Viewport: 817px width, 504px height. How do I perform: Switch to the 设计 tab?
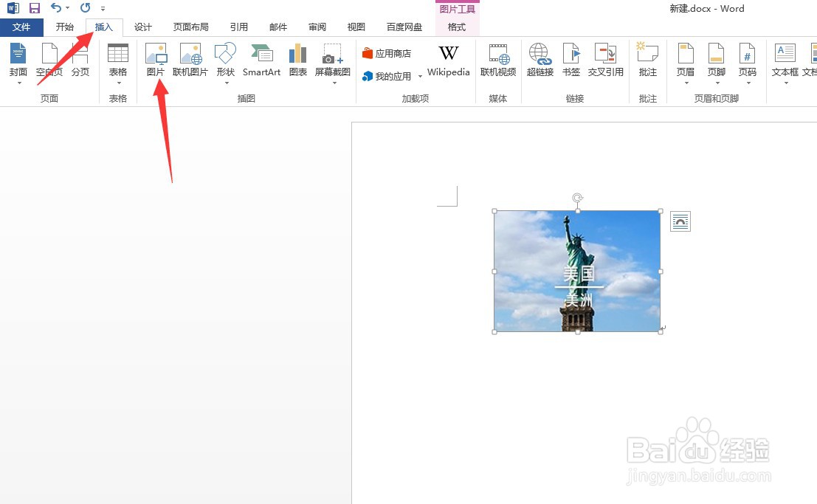142,27
